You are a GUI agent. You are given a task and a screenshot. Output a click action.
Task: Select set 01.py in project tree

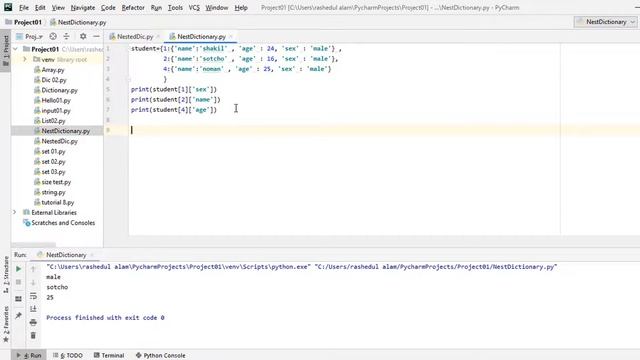[50, 151]
